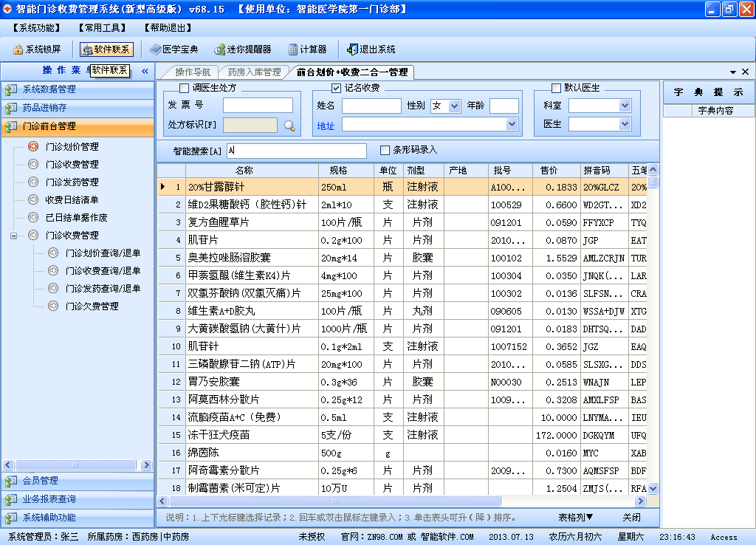This screenshot has width=756, height=545.
Task: Click the 智能搜索 input field
Action: (296, 151)
